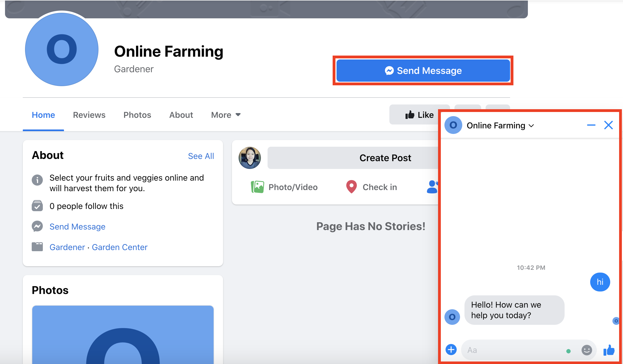The image size is (623, 364).
Task: Open Online Farming chat options chevron
Action: 531,126
